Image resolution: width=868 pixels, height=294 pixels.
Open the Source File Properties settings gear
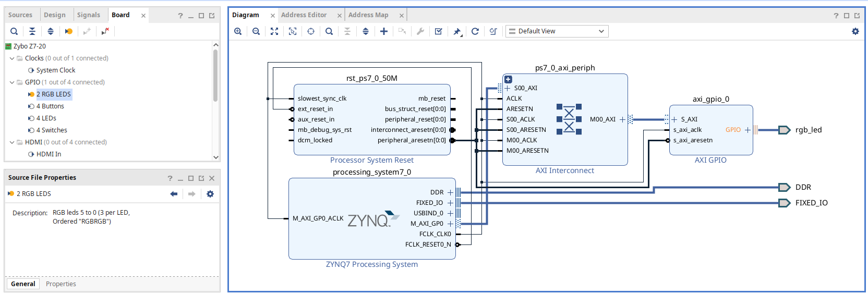pyautogui.click(x=210, y=194)
